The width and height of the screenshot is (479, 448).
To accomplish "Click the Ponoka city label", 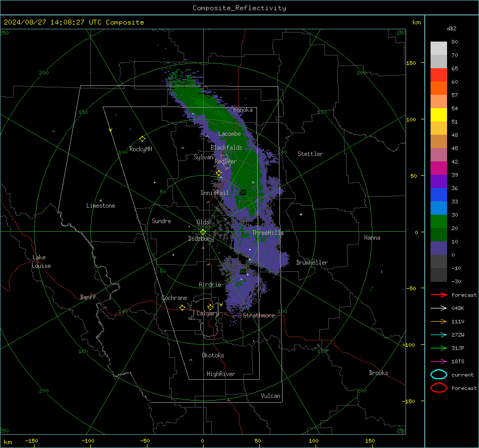I will [x=243, y=110].
